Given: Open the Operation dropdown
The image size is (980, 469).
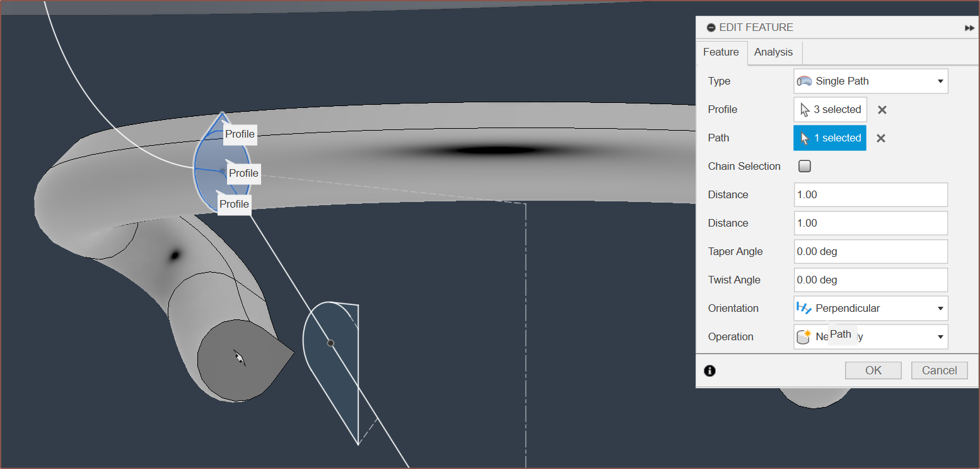Looking at the screenshot, I should (870, 337).
